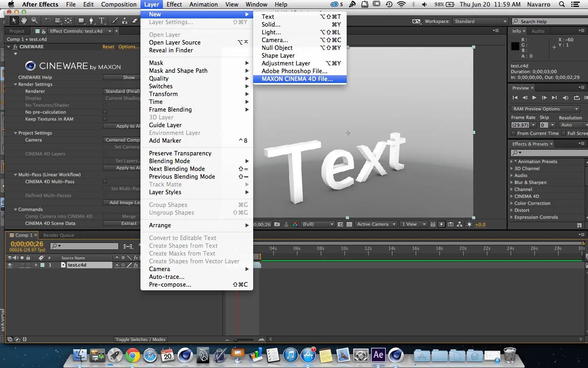Open the (Full) resolution dropdown
The image size is (588, 368).
[x=318, y=224]
